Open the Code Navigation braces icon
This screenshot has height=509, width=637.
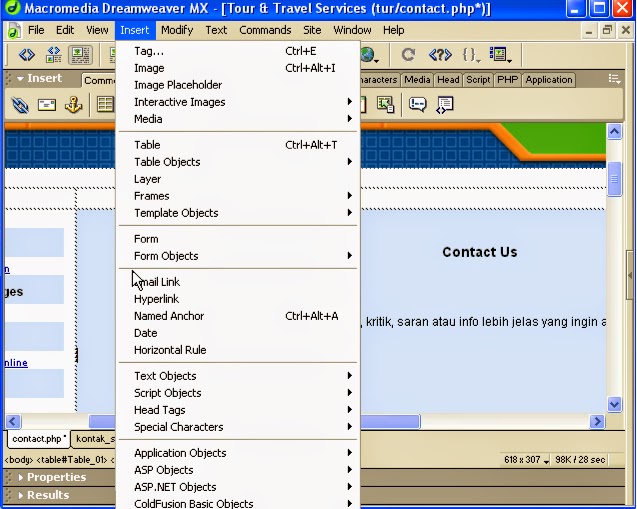(471, 54)
